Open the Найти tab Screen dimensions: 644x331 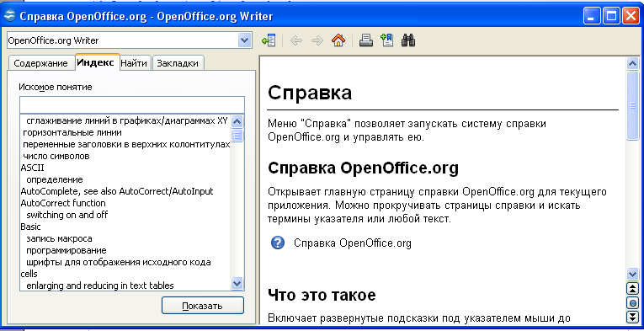click(x=134, y=63)
